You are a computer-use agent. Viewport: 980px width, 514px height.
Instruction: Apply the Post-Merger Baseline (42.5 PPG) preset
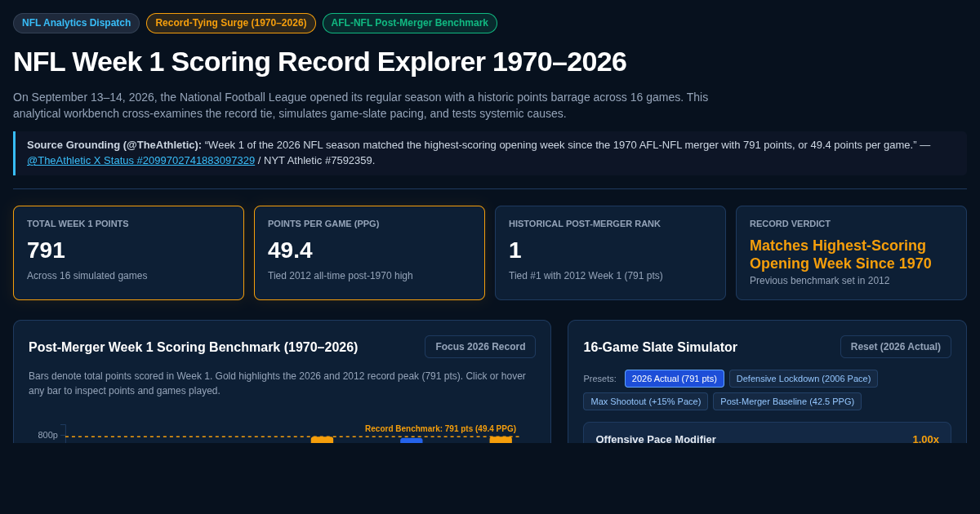pyautogui.click(x=787, y=401)
